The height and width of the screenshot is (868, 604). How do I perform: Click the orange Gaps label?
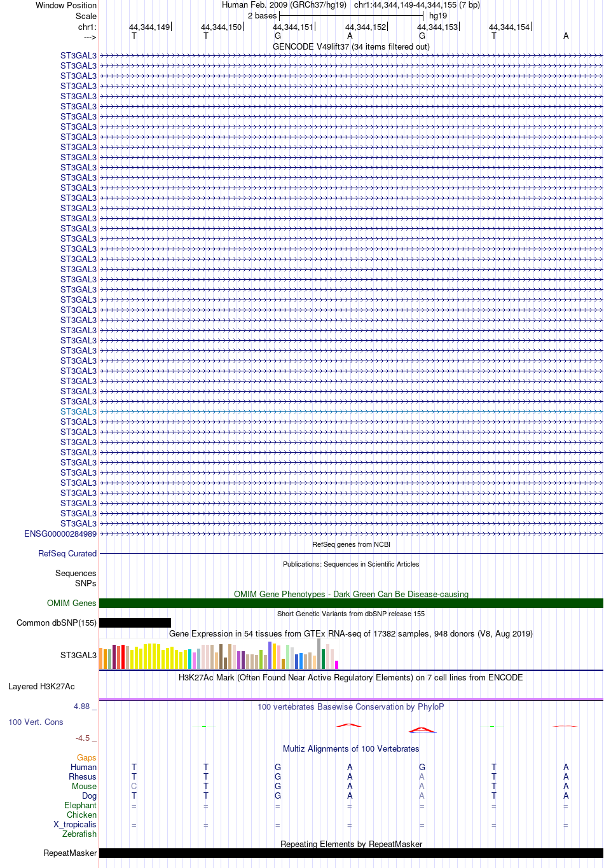[x=86, y=757]
